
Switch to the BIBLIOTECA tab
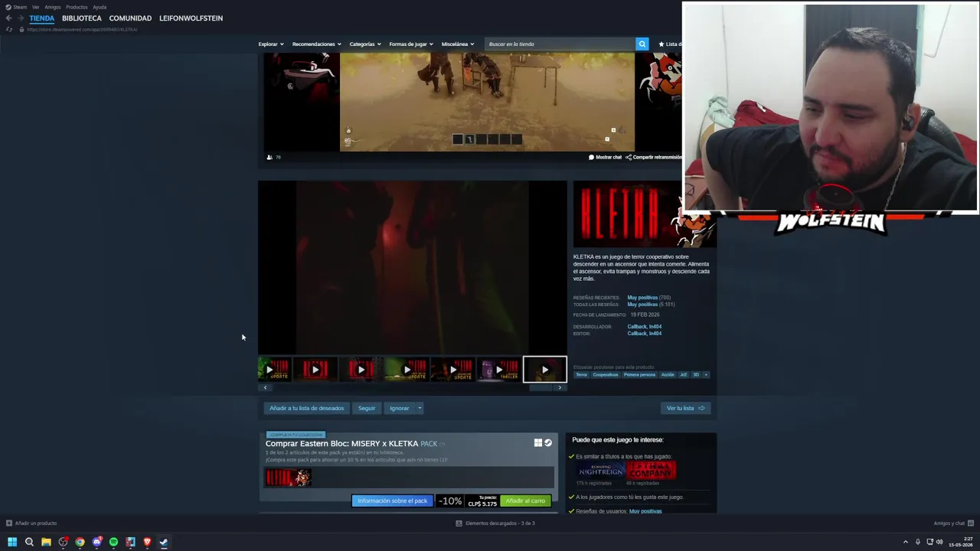(82, 18)
